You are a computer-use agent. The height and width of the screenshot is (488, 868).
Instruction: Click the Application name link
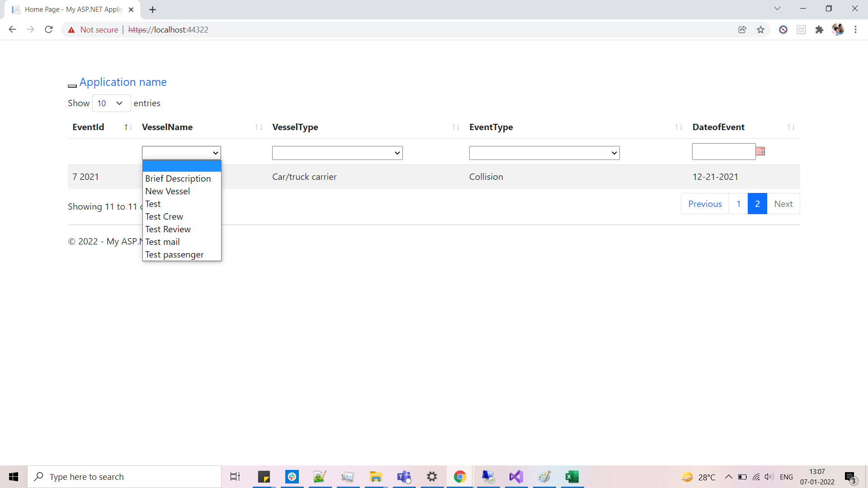pos(123,82)
